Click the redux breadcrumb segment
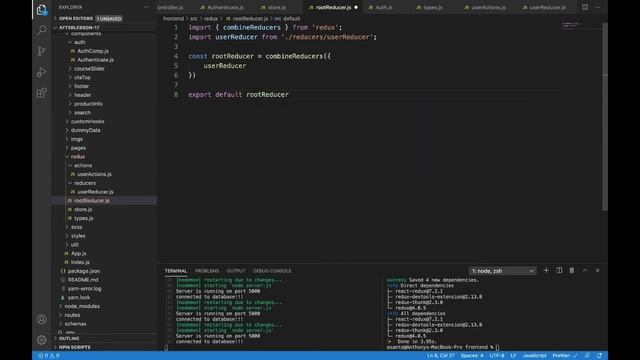This screenshot has width=640, height=360. tap(211, 19)
